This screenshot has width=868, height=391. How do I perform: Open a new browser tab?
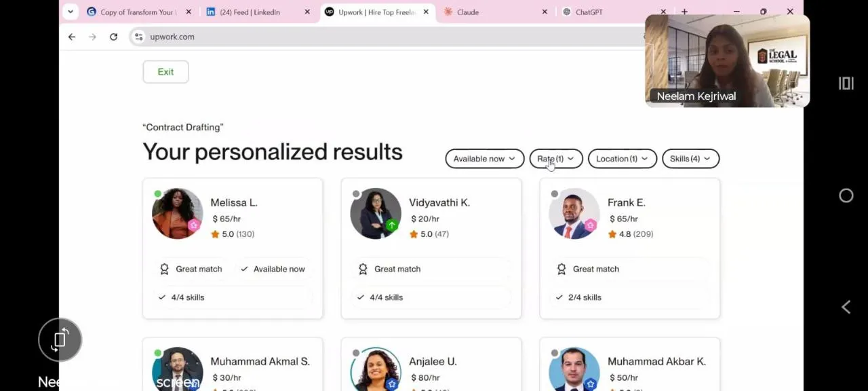(x=684, y=12)
